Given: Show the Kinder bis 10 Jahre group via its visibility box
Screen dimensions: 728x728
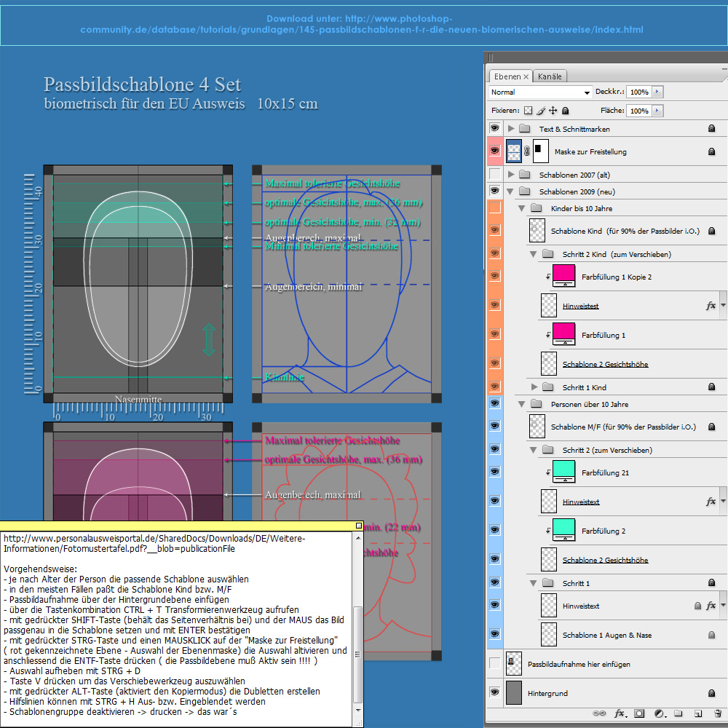Looking at the screenshot, I should tap(495, 207).
